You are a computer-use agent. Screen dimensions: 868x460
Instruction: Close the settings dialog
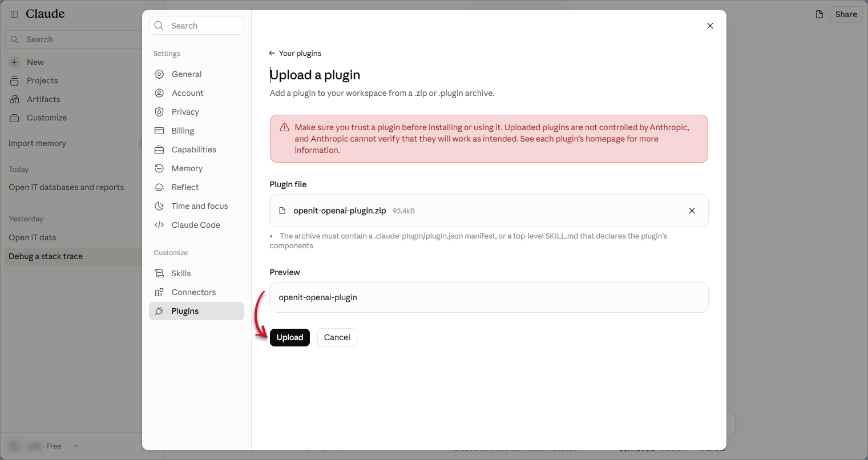[x=710, y=26]
